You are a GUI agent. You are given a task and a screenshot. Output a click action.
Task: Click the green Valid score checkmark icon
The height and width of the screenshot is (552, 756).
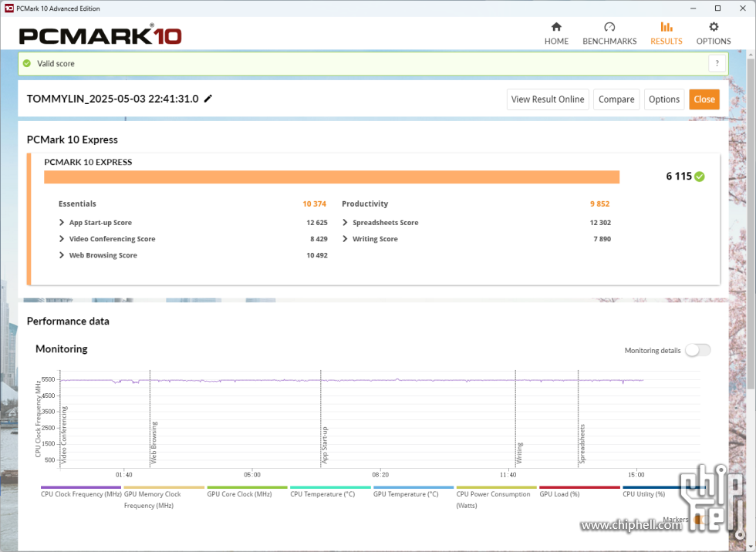(27, 63)
